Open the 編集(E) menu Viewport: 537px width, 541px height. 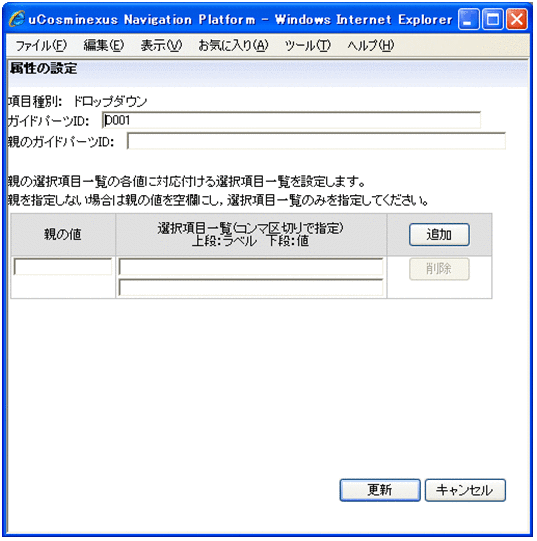[x=104, y=45]
